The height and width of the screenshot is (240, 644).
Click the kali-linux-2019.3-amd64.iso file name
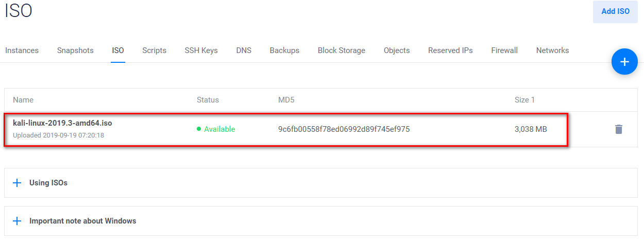coord(62,123)
